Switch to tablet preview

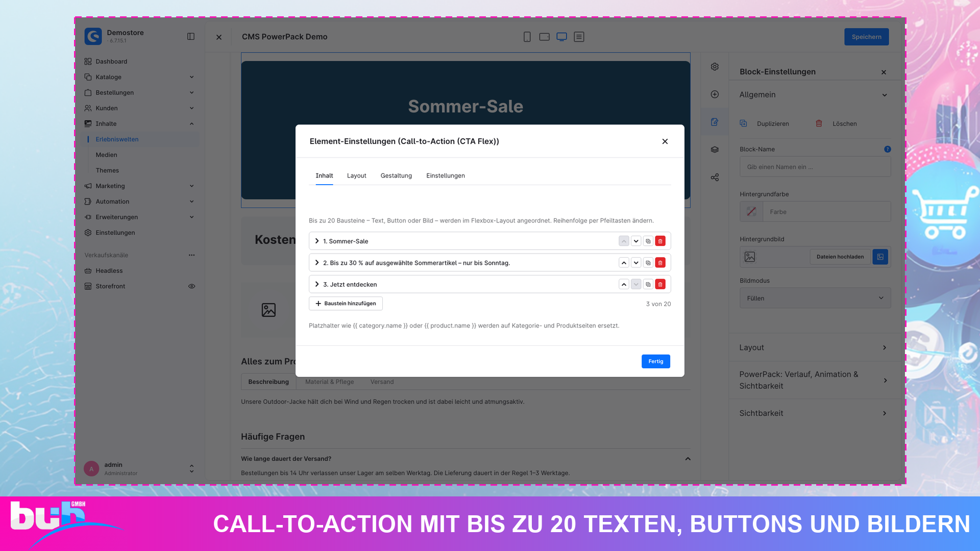tap(544, 37)
